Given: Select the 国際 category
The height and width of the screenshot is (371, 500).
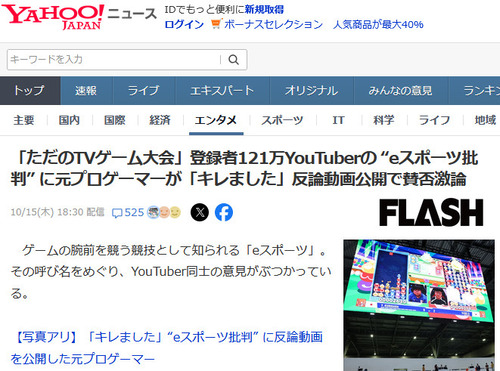Looking at the screenshot, I should pos(115,120).
